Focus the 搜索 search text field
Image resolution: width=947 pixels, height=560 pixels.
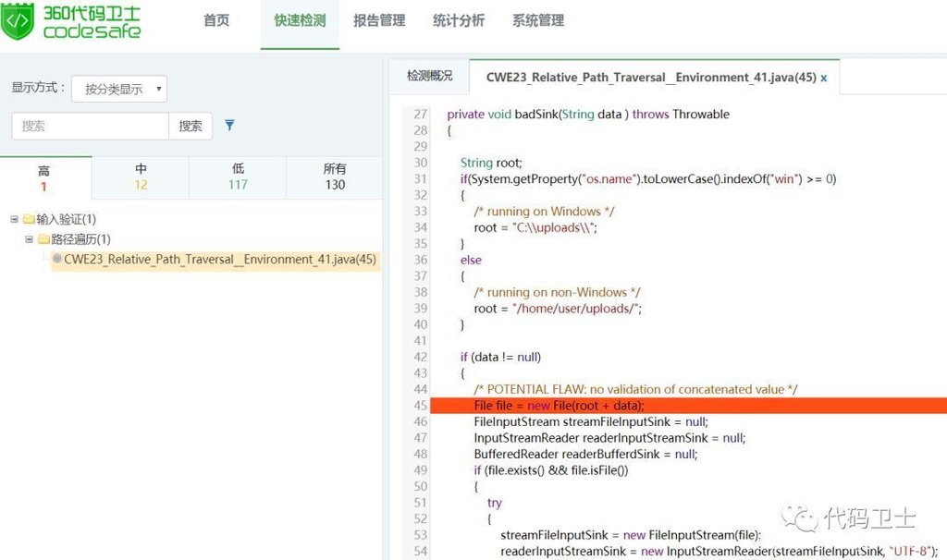[90, 126]
